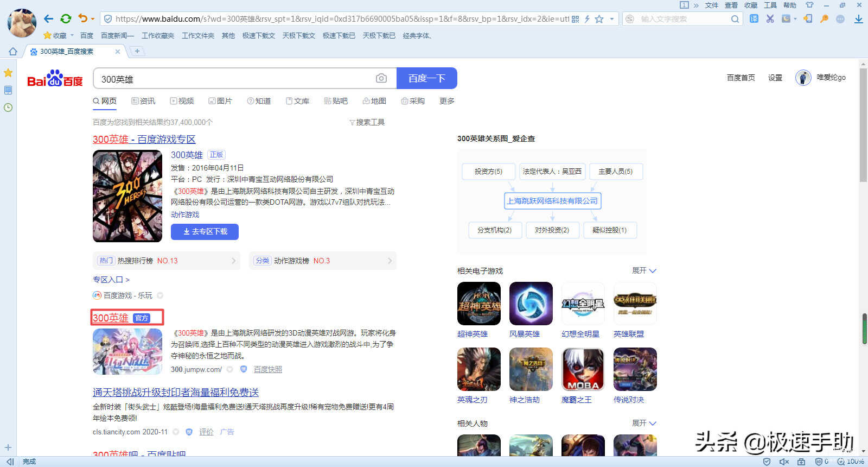
Task: Click the camera image search icon
Action: [381, 78]
